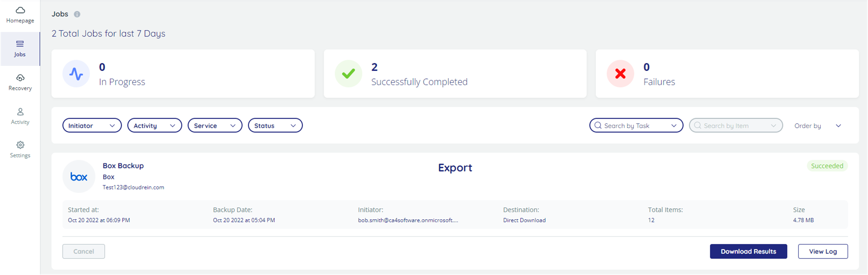
Task: Open the Search by Item combo box
Action: pyautogui.click(x=736, y=125)
